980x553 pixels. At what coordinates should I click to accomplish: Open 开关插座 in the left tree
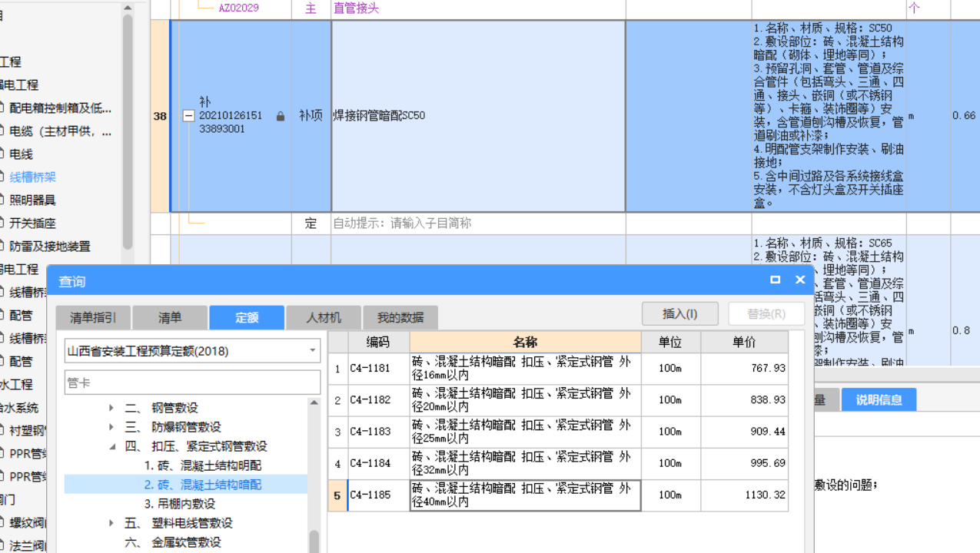[x=32, y=224]
